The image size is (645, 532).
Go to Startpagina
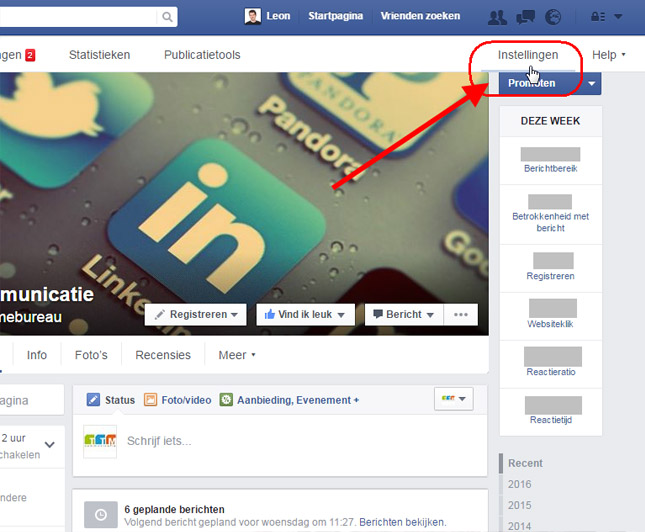pos(335,16)
